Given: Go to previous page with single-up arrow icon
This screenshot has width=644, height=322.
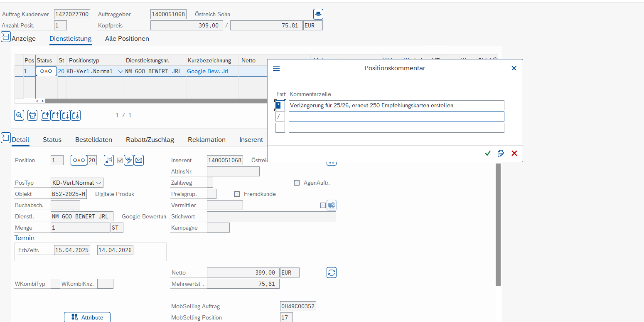Looking at the screenshot, I should coord(56,115).
